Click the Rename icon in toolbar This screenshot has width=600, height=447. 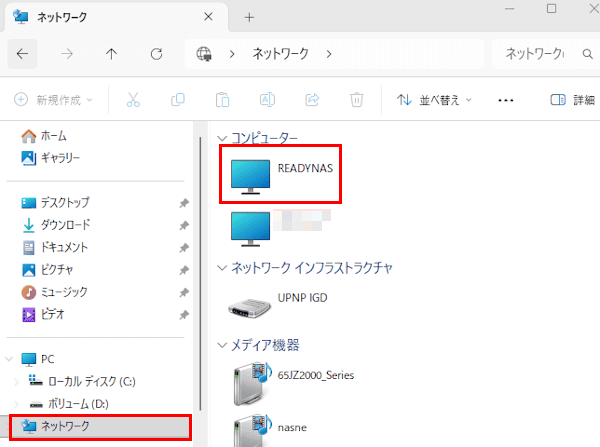tap(267, 100)
